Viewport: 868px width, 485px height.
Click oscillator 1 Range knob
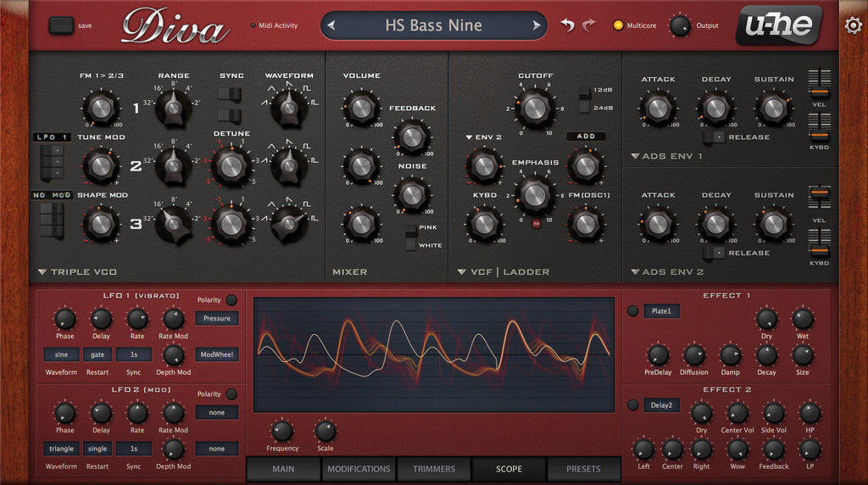(x=173, y=108)
